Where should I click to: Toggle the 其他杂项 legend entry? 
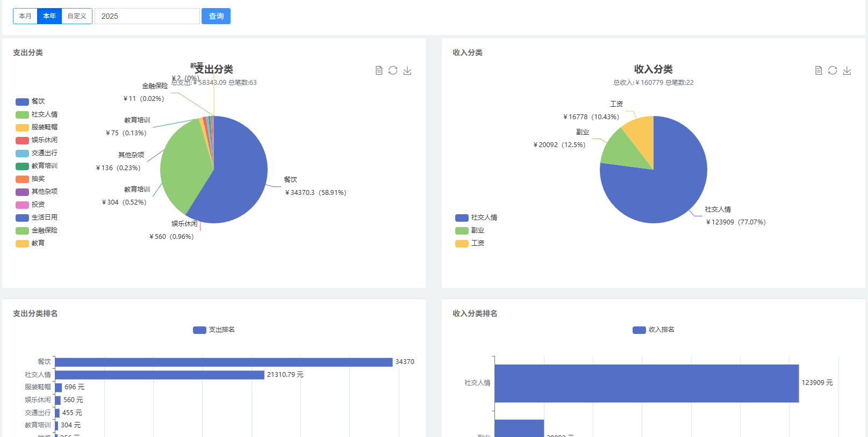coord(37,192)
